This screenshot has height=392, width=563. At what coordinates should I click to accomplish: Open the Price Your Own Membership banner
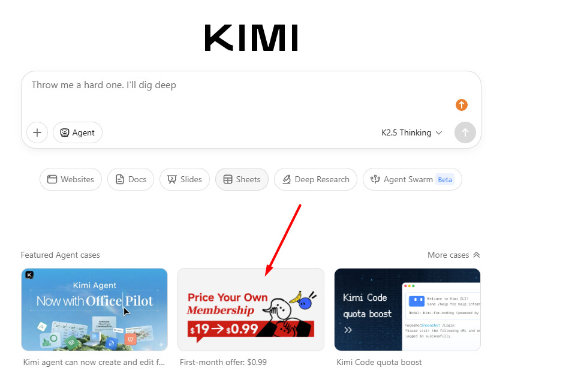(x=251, y=309)
